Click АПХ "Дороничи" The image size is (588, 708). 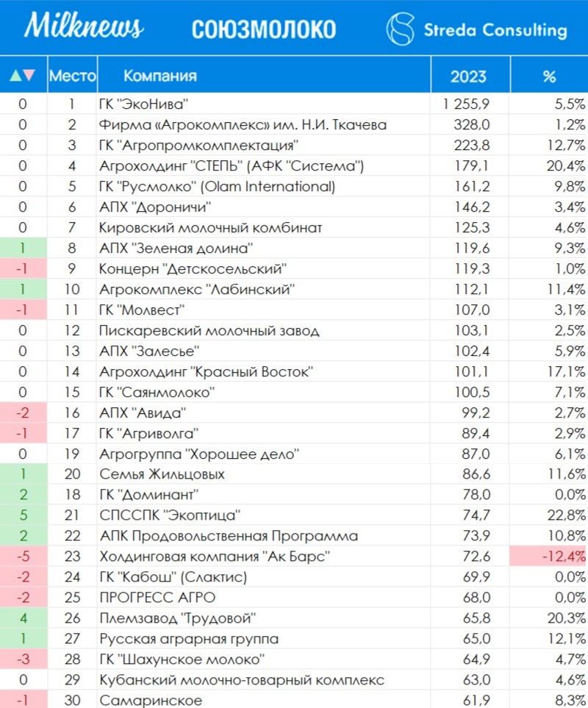155,207
